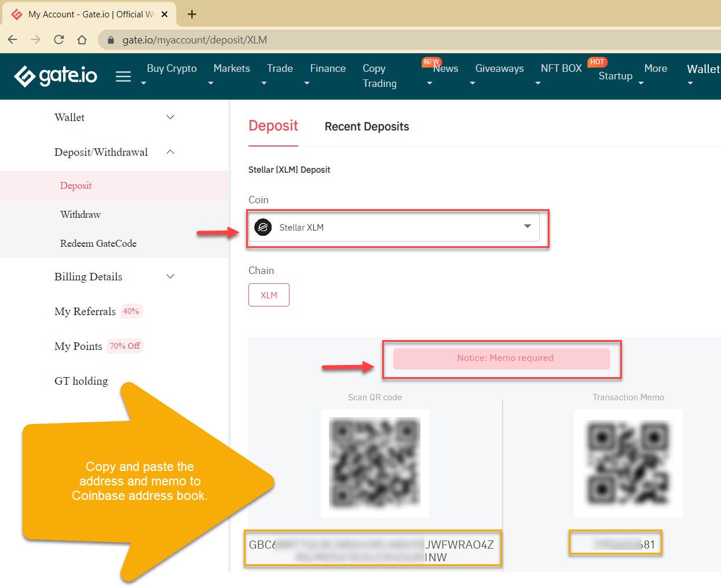Collapse the Deposit/Withdrawal section chevron

click(x=170, y=152)
